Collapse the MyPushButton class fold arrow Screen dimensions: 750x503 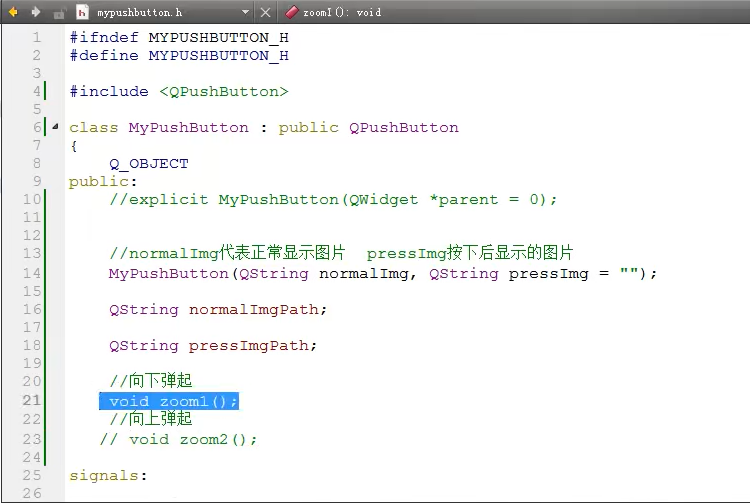[x=55, y=127]
